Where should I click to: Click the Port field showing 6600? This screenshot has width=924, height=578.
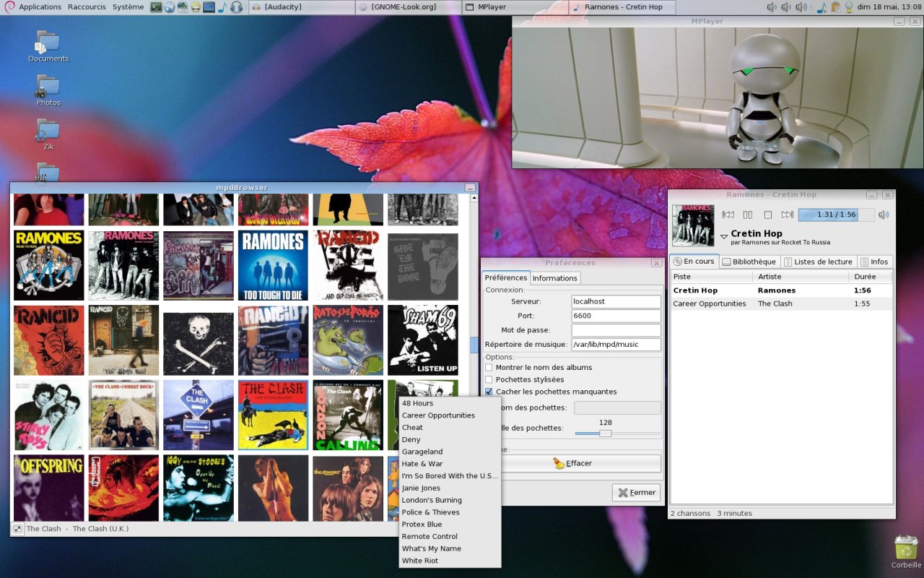tap(616, 316)
